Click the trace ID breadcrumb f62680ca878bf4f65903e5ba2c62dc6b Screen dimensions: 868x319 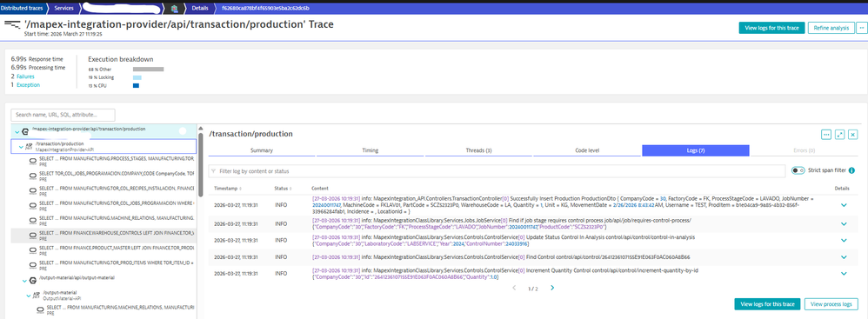click(265, 9)
